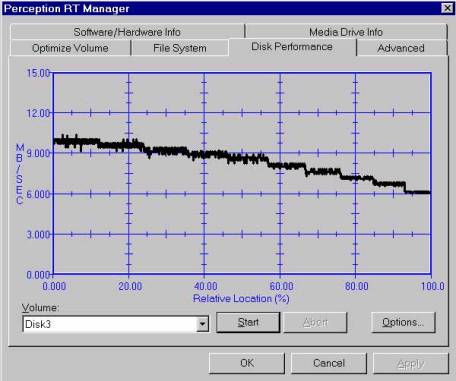Cancel the dialog
Image resolution: width=456 pixels, height=381 pixels.
[x=329, y=363]
